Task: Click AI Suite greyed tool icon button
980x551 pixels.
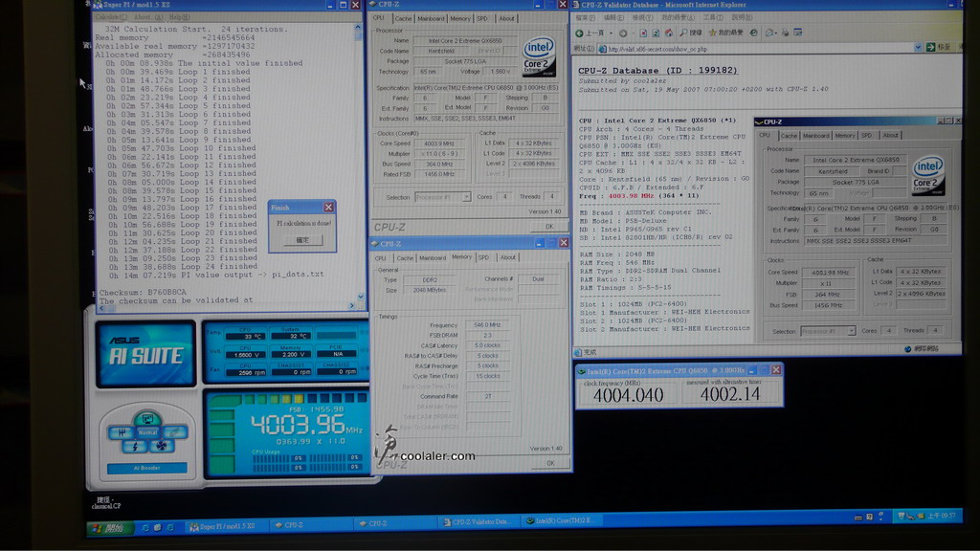Action: click(175, 432)
